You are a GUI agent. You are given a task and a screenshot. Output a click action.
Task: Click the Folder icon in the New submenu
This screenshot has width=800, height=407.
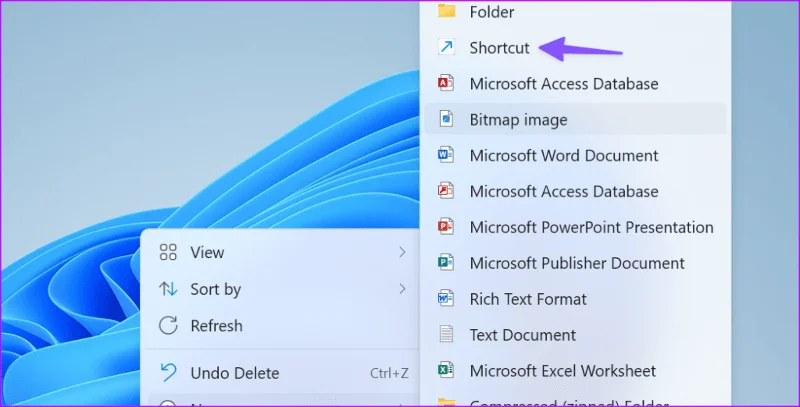coord(446,11)
